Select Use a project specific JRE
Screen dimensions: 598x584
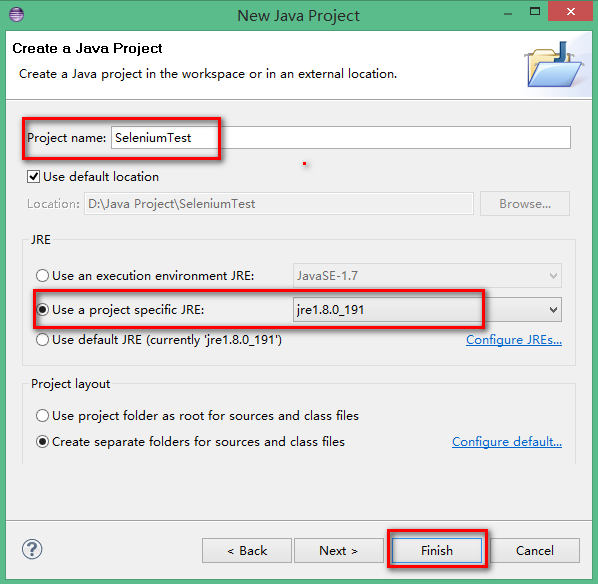[x=42, y=309]
